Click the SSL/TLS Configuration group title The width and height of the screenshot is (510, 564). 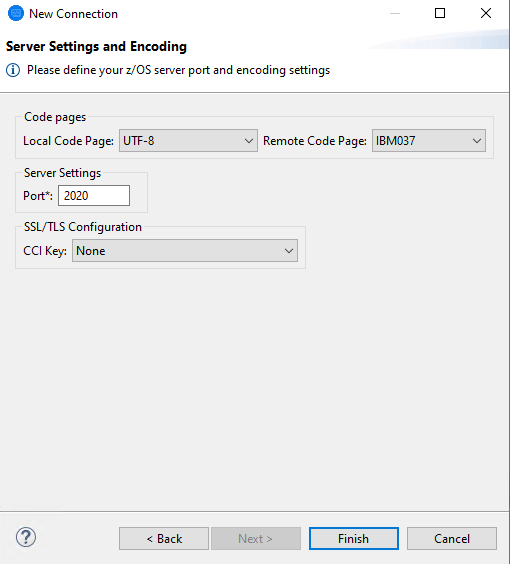[83, 227]
